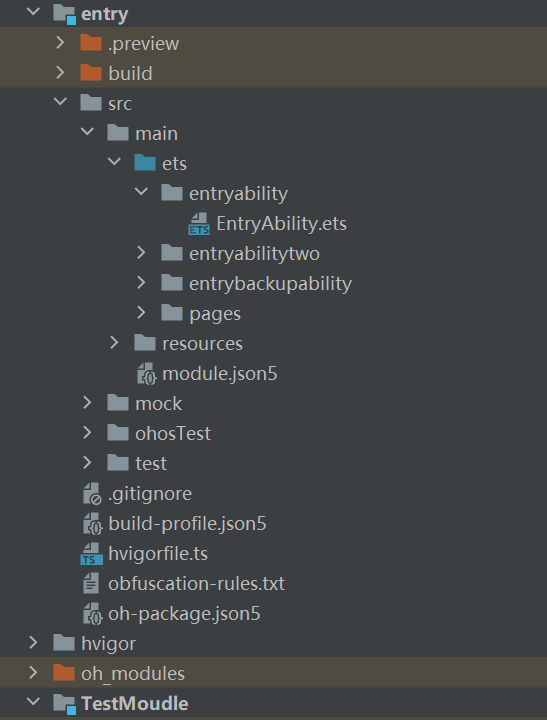Click the .gitignore file icon

[92, 494]
